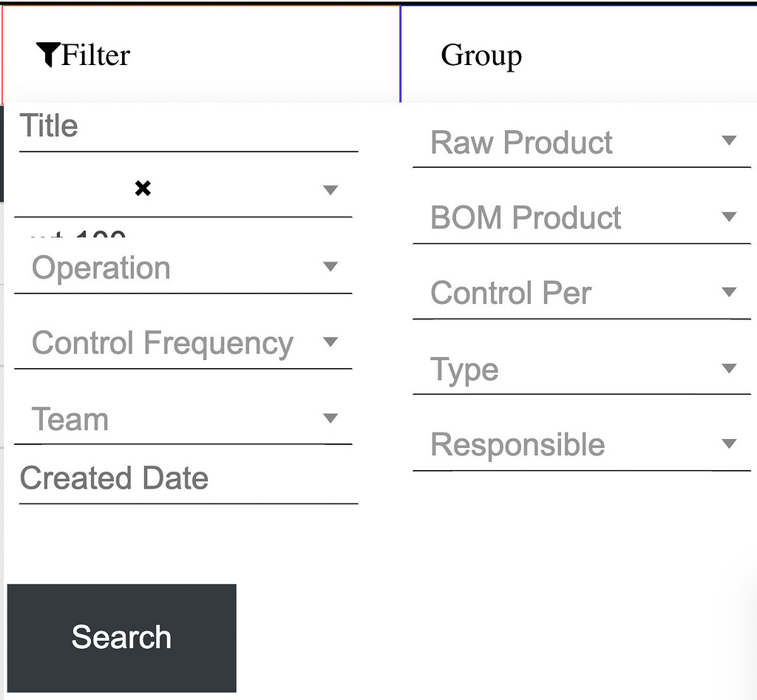Open the Operation dropdown
Viewport: 757px width, 700px height.
[x=170, y=268]
